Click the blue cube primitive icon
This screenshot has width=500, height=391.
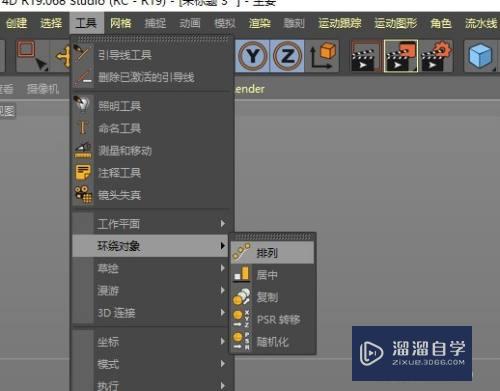pos(480,56)
